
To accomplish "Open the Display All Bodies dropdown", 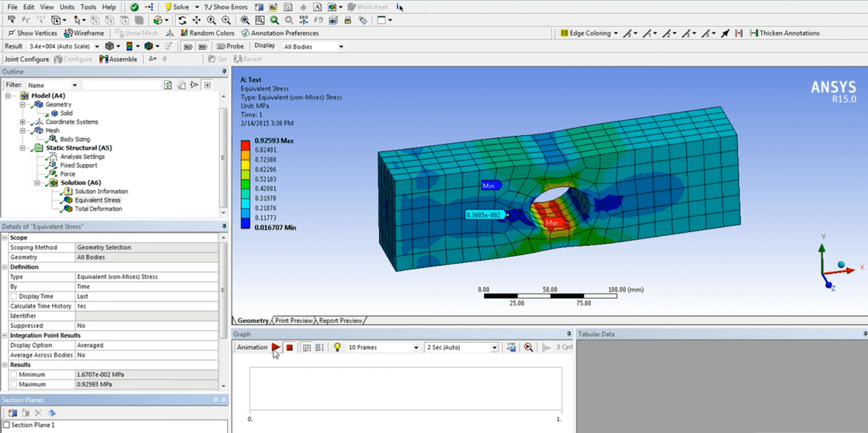I will tap(341, 47).
